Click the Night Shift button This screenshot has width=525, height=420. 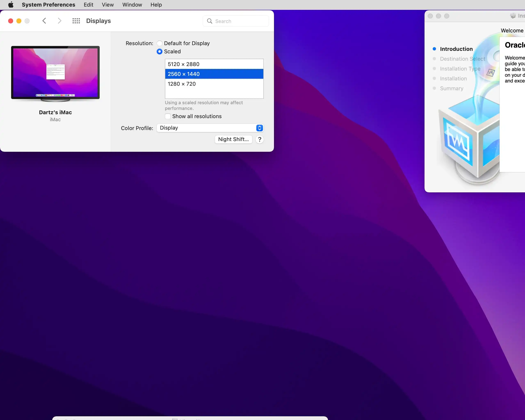point(233,139)
